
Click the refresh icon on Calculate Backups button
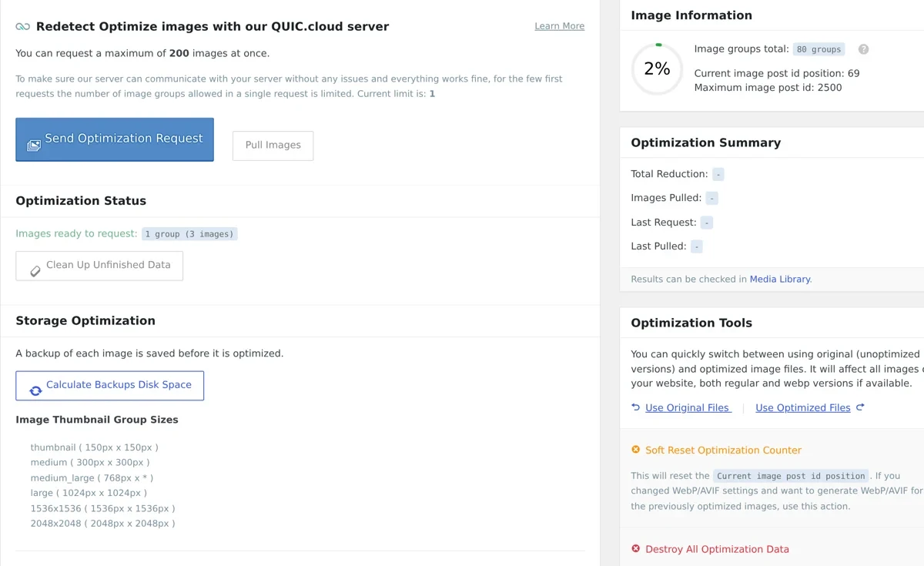(35, 390)
